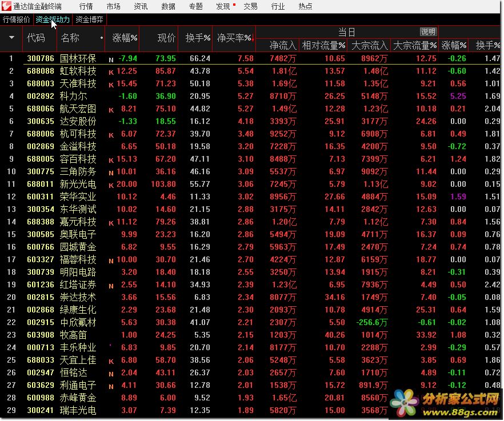
Task: Open the 热点 menu
Action: pyautogui.click(x=305, y=6)
